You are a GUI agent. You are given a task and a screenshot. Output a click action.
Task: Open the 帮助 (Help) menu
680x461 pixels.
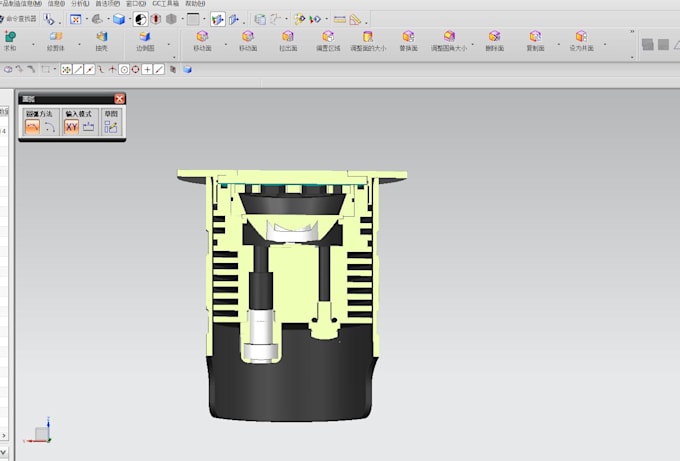click(195, 3)
